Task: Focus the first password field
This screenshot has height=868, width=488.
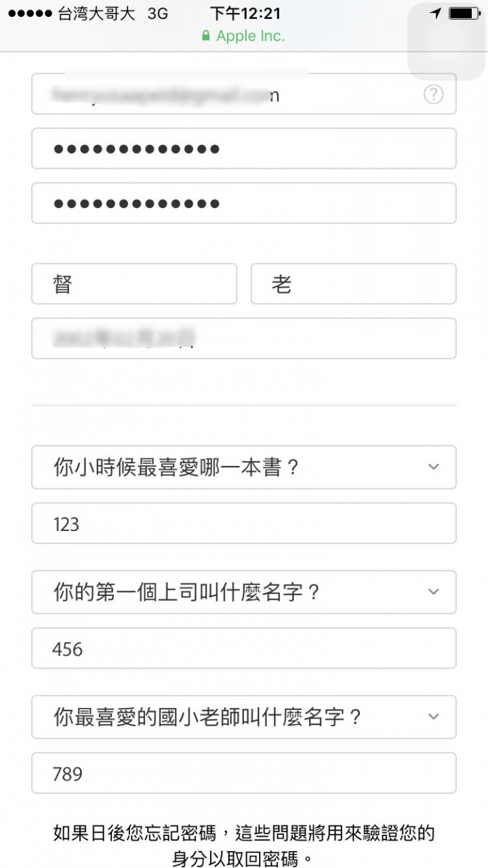Action: [x=244, y=149]
